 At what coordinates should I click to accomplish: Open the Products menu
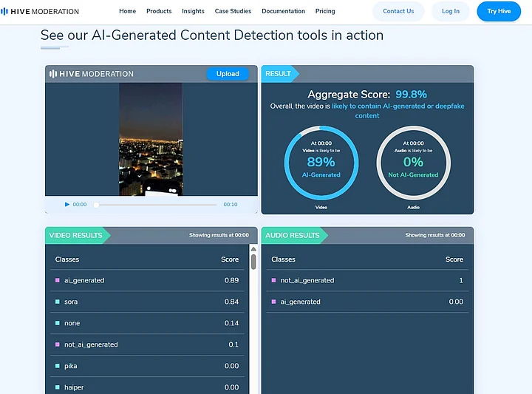(159, 11)
